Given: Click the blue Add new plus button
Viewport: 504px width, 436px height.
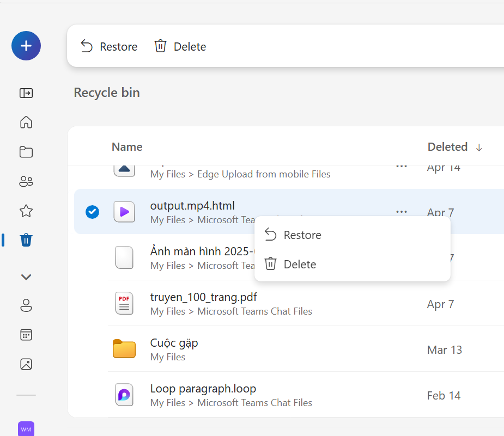Looking at the screenshot, I should pyautogui.click(x=26, y=46).
